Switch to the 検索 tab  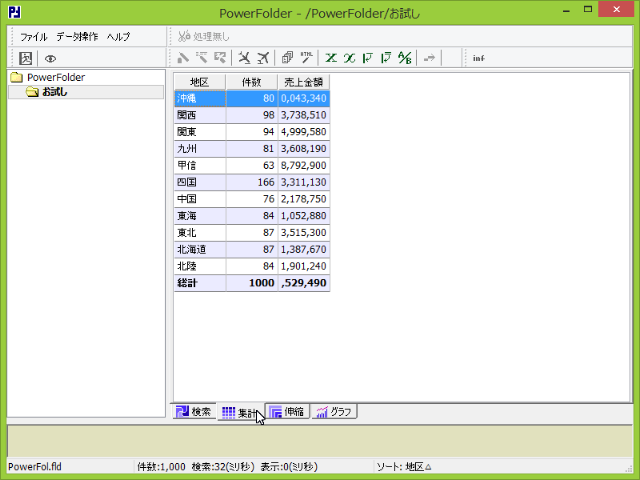tap(194, 412)
